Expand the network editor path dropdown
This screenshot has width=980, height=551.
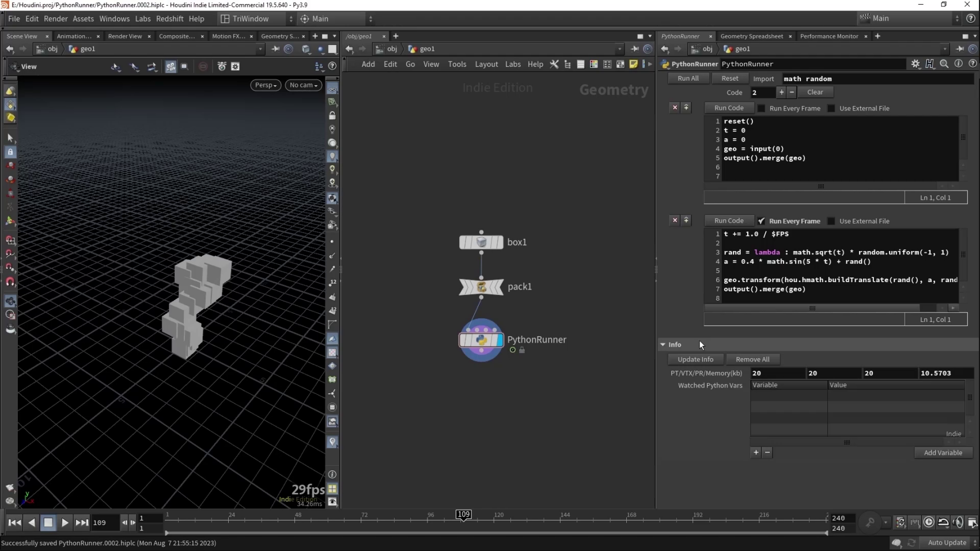(619, 49)
